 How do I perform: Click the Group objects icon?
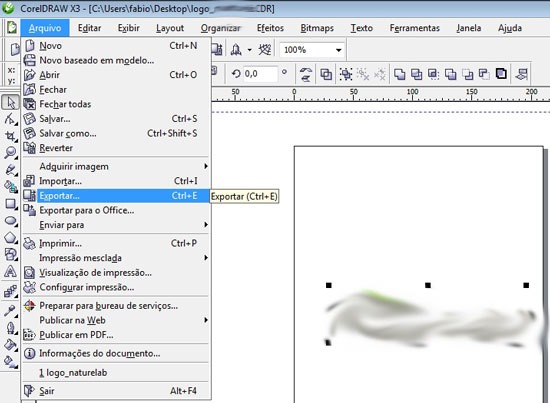pos(346,74)
